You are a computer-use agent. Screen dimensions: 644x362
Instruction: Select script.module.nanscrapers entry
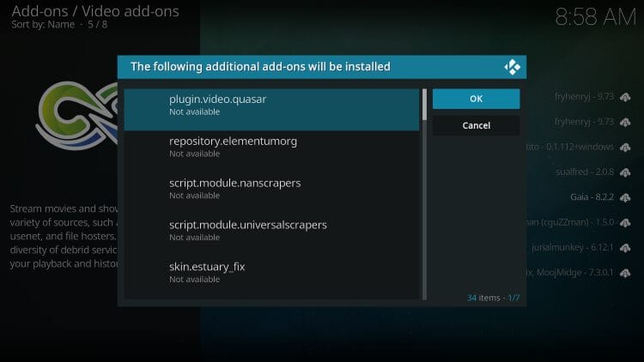coord(271,193)
